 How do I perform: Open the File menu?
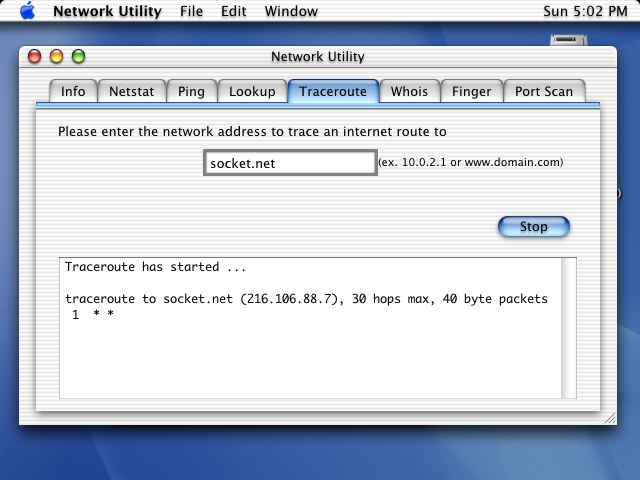tap(191, 11)
